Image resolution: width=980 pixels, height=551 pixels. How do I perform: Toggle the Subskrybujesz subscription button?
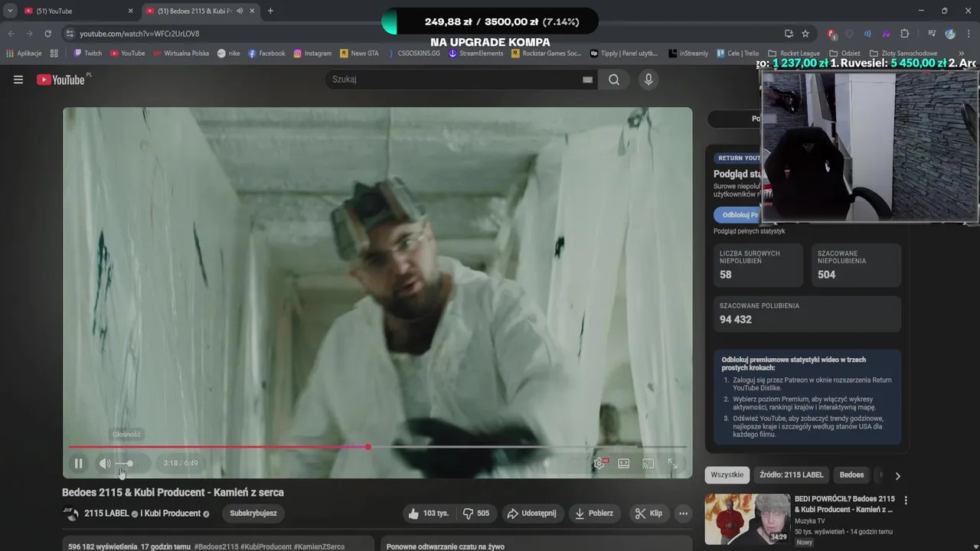(x=253, y=514)
